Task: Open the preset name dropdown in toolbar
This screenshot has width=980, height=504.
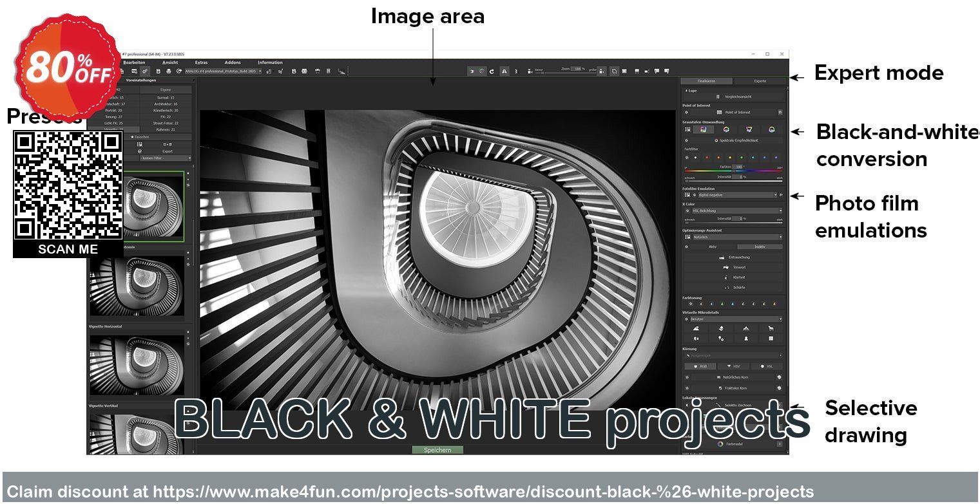Action: coord(222,71)
